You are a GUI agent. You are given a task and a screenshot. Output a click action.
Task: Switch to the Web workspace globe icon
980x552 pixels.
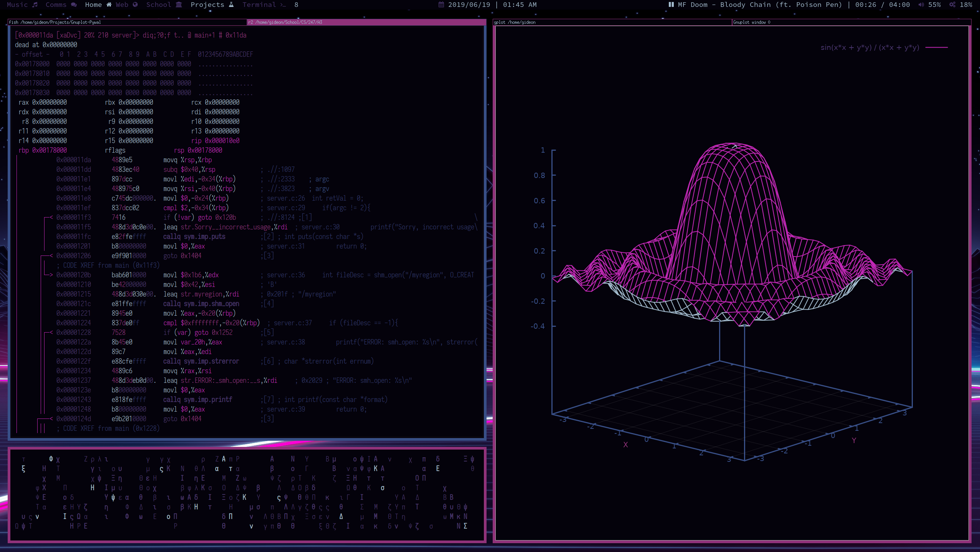pos(135,5)
